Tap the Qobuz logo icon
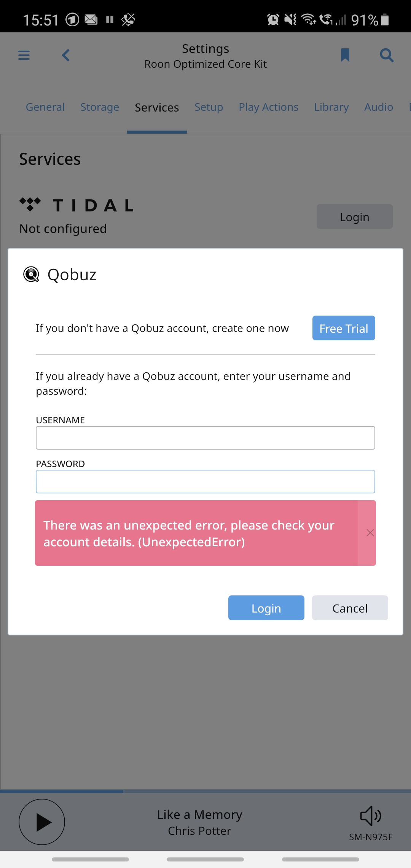Viewport: 411px width, 868px height. (31, 274)
